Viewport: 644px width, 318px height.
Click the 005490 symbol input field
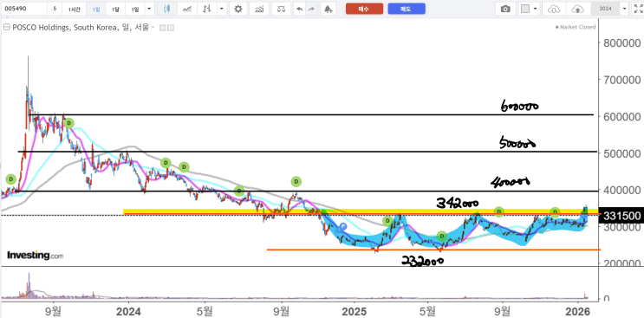pyautogui.click(x=23, y=9)
